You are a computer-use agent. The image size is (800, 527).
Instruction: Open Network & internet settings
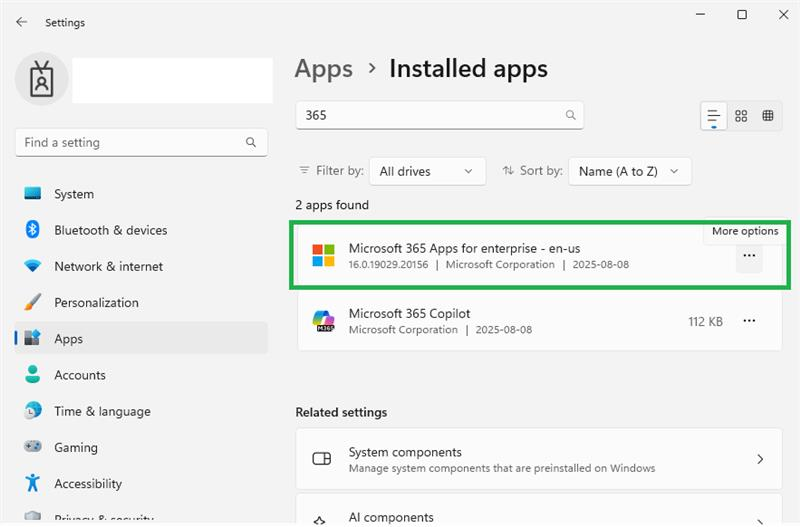pyautogui.click(x=141, y=266)
